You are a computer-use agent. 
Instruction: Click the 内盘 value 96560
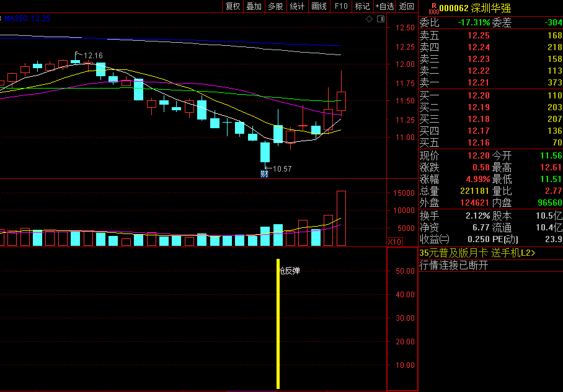[x=550, y=203]
